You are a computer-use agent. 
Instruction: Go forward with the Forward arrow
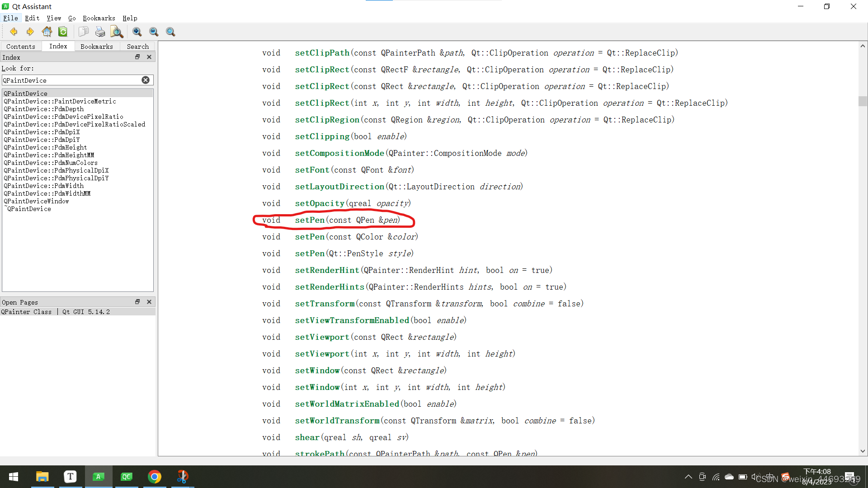click(30, 32)
